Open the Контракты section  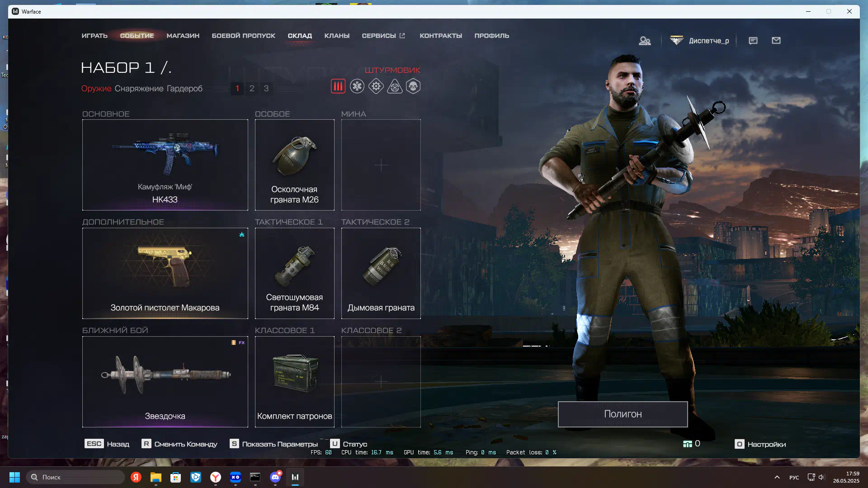441,36
